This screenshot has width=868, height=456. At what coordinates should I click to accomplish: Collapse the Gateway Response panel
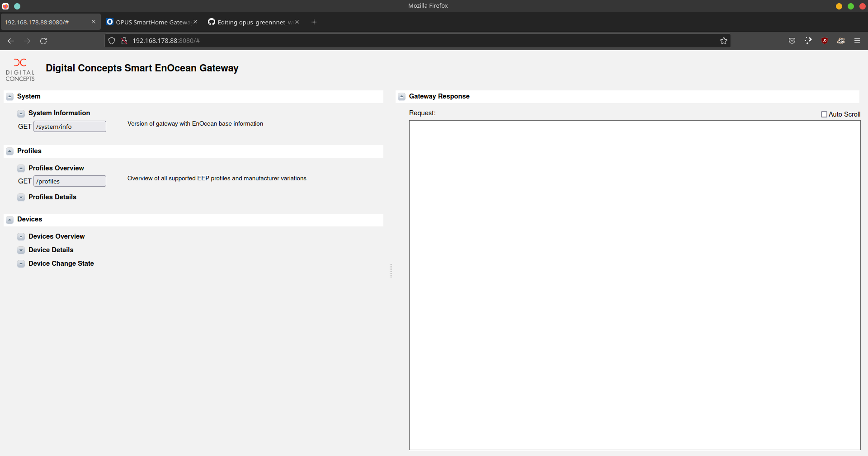pyautogui.click(x=401, y=97)
